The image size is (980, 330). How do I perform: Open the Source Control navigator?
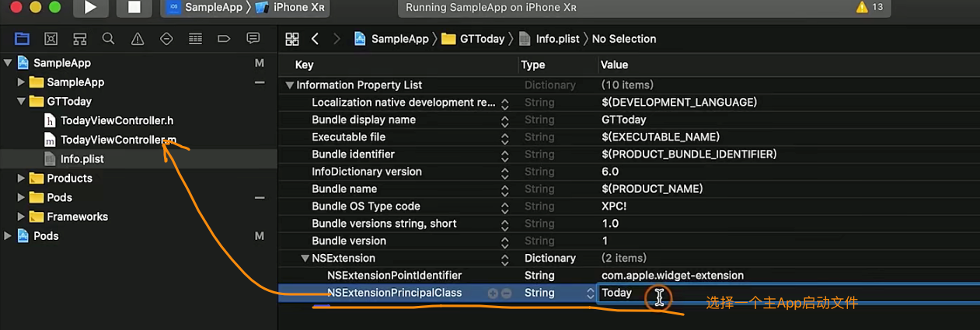[51, 39]
